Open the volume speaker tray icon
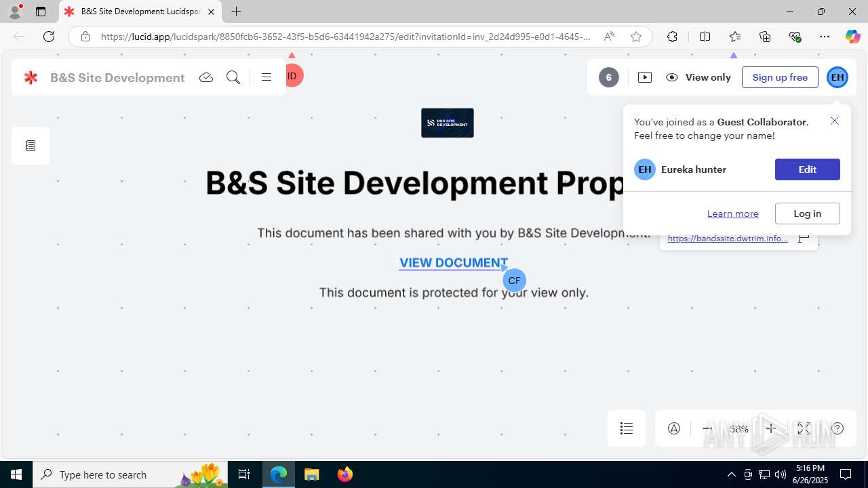Screen dimensions: 868x488 coord(780,474)
